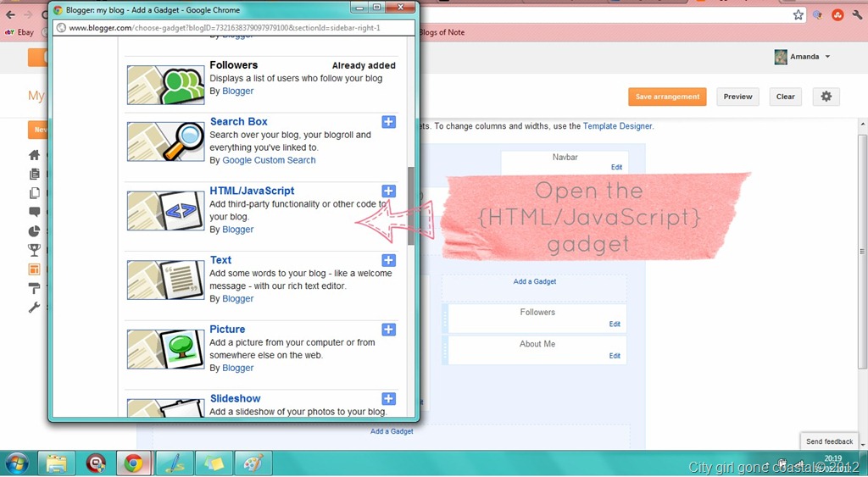The image size is (868, 477).
Task: Open Windows Explorer from the taskbar
Action: 56,463
